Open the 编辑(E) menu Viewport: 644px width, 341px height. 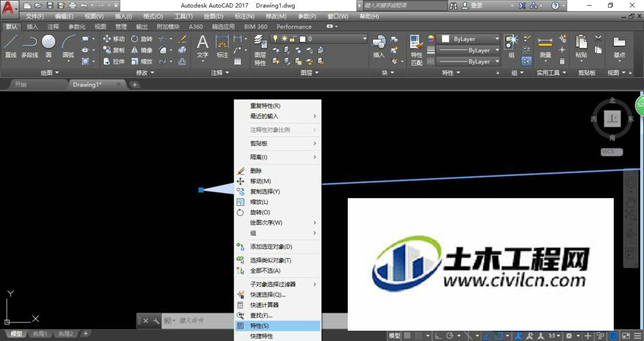tap(64, 17)
